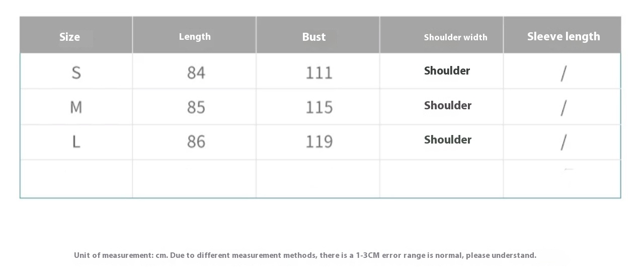
Task: Click the Size column header
Action: coord(69,37)
